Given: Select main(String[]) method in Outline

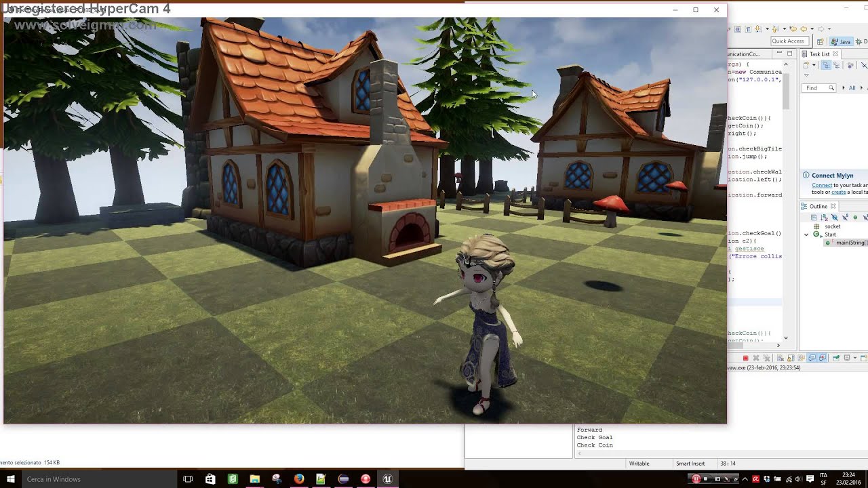Looking at the screenshot, I should click(847, 243).
